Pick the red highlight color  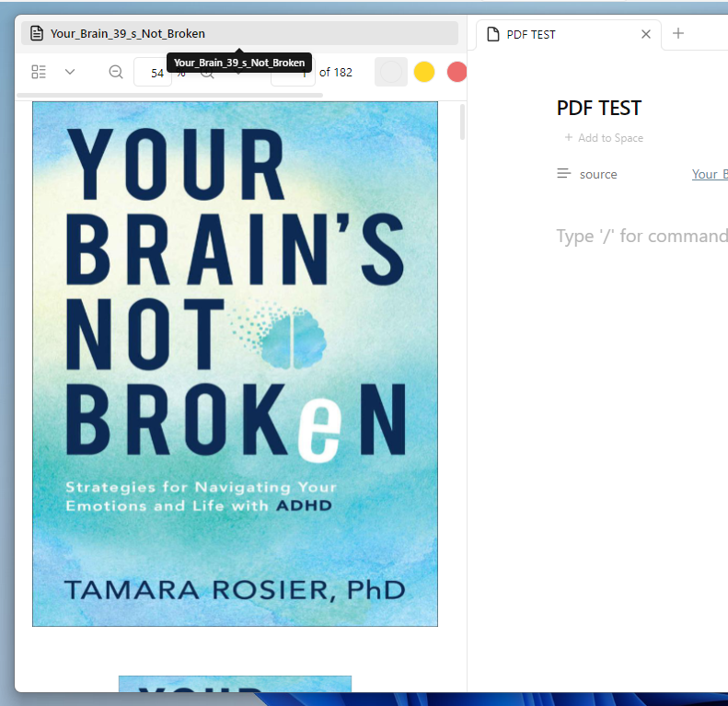tap(456, 72)
